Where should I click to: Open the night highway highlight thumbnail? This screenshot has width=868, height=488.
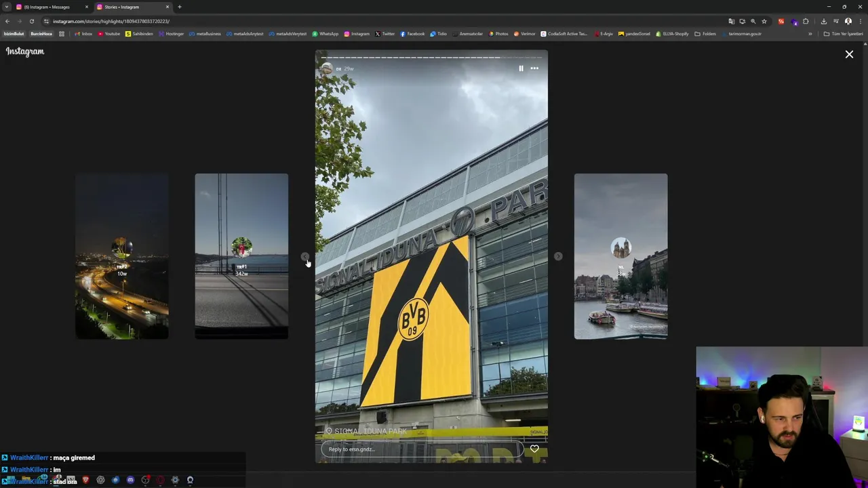coord(122,256)
